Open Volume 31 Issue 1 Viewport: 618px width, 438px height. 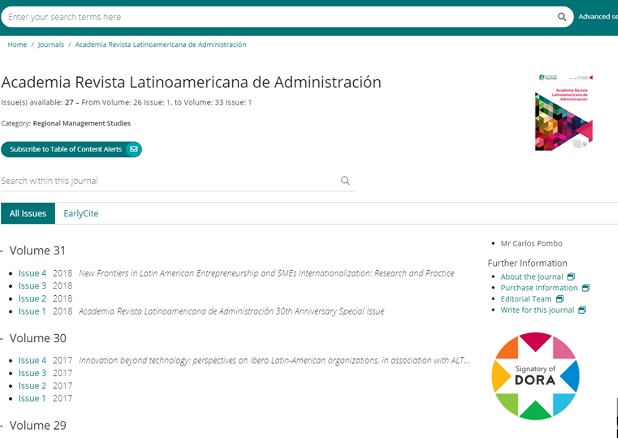32,311
